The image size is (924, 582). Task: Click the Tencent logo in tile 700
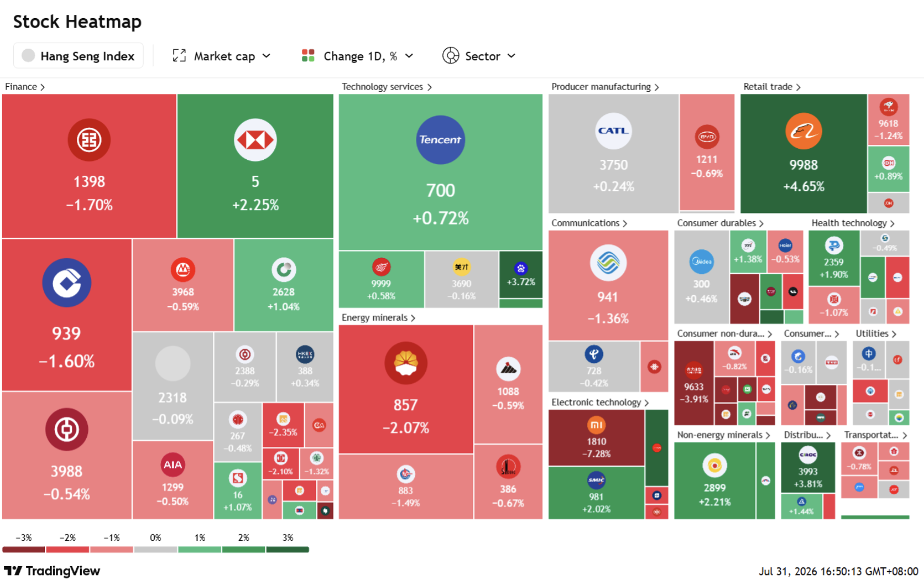[x=440, y=140]
